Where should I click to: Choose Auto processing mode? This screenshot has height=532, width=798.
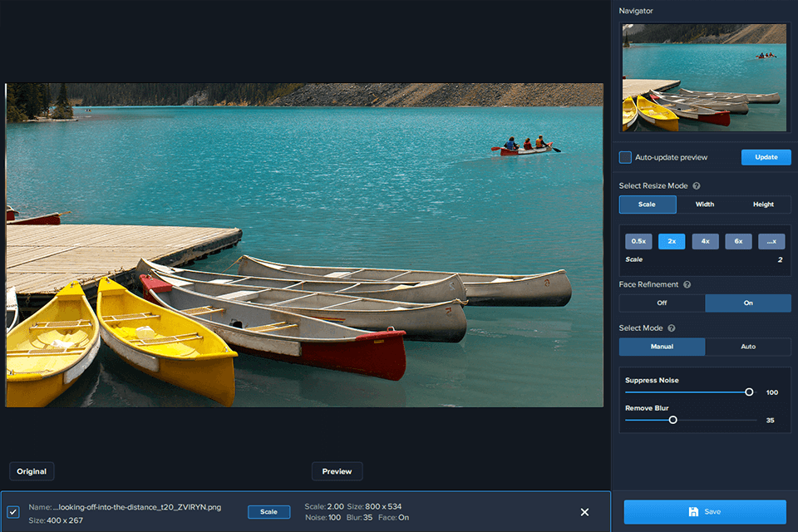(x=748, y=347)
